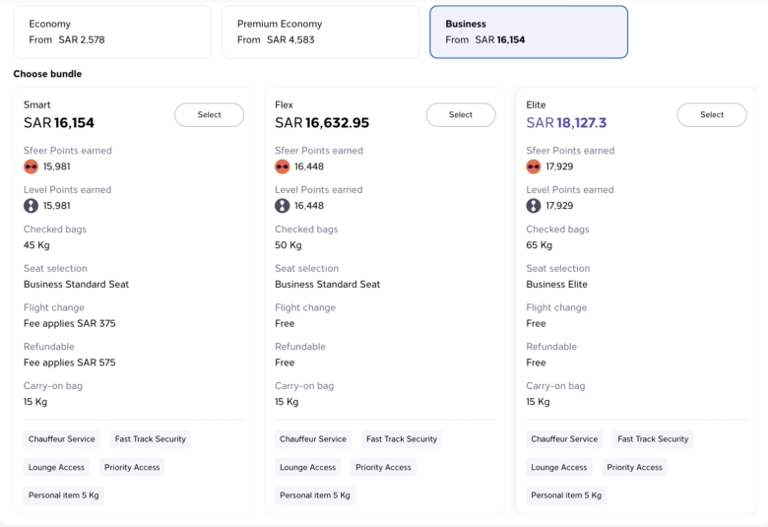768x527 pixels.
Task: Click Chauffeur Service tag in Smart bundle
Action: coord(62,439)
